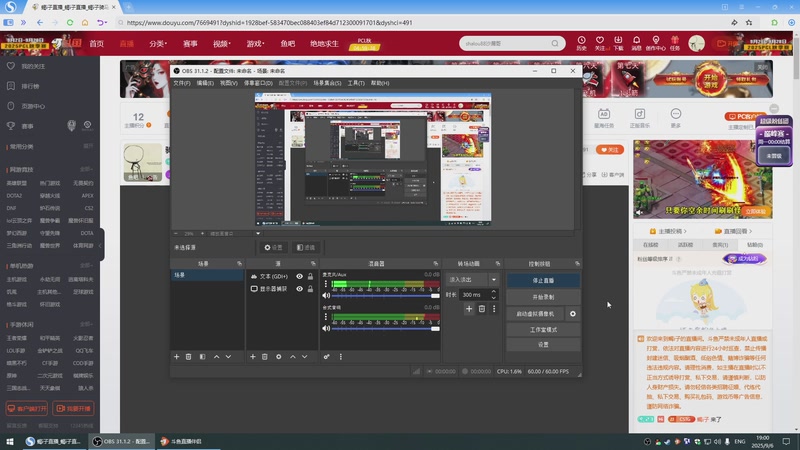Add a scene transition with plus icon

tap(469, 309)
